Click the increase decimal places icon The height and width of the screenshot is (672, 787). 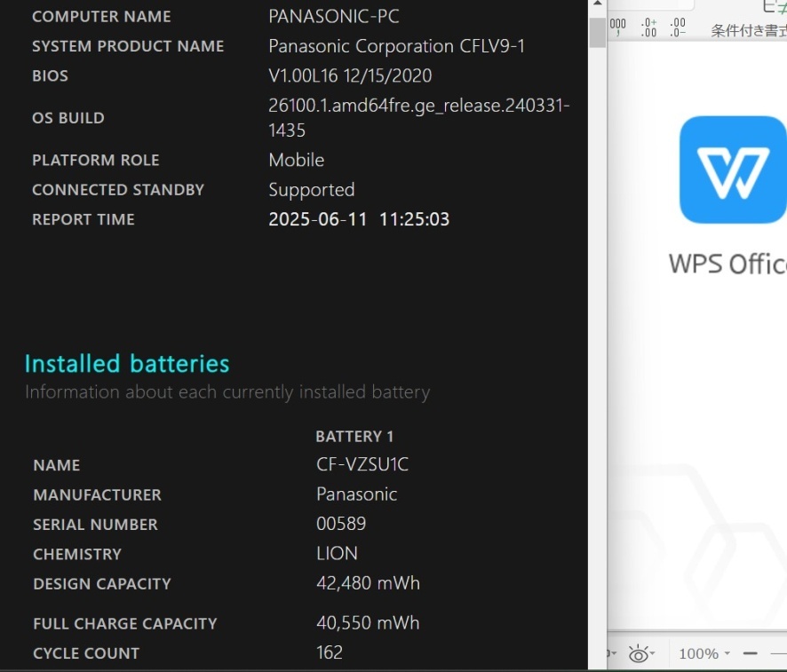[x=649, y=28]
